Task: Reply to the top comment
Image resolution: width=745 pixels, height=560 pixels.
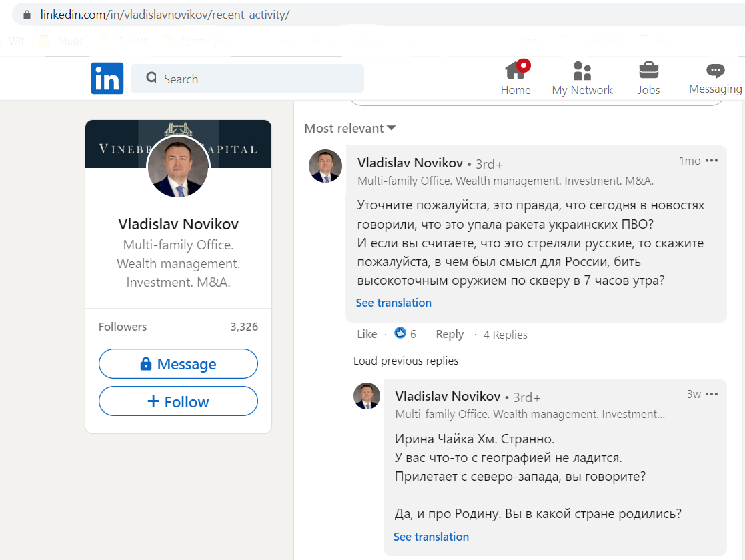Action: tap(450, 335)
